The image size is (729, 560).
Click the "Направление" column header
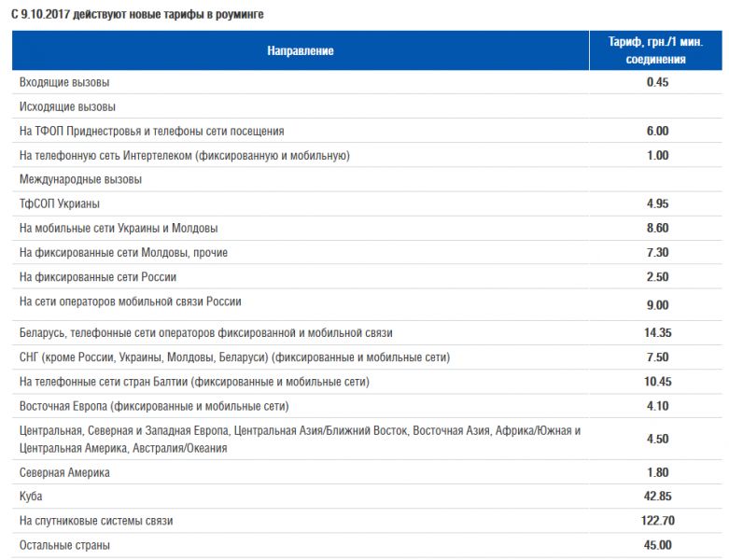[300, 50]
